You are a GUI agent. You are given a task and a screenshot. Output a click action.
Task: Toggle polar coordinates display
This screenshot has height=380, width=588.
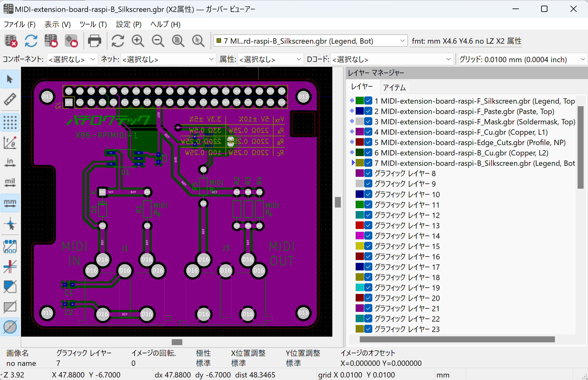(10, 143)
